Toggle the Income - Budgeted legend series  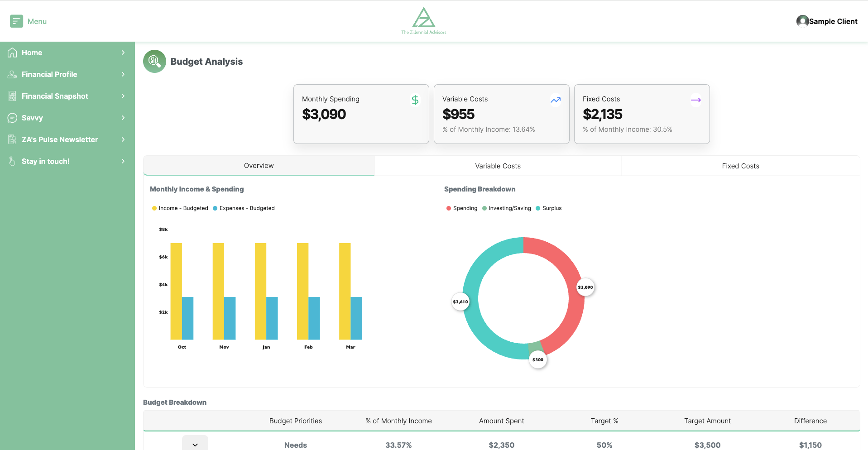[180, 208]
